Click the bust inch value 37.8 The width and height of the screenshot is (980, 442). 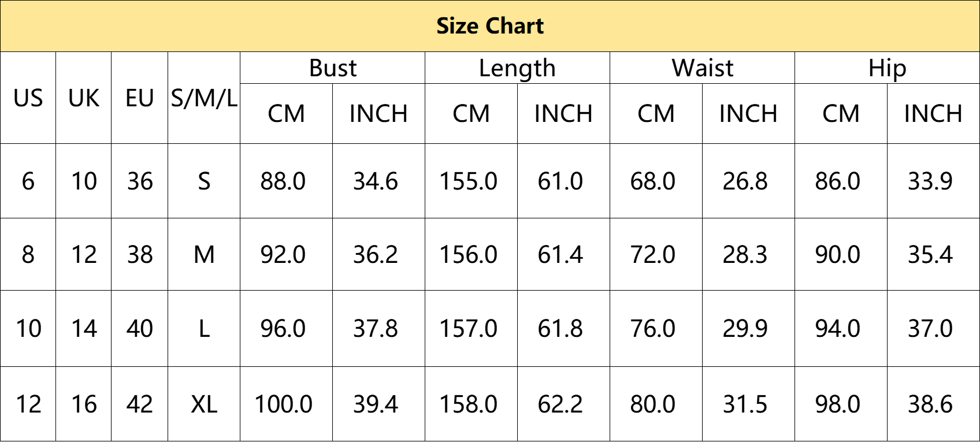pos(376,329)
